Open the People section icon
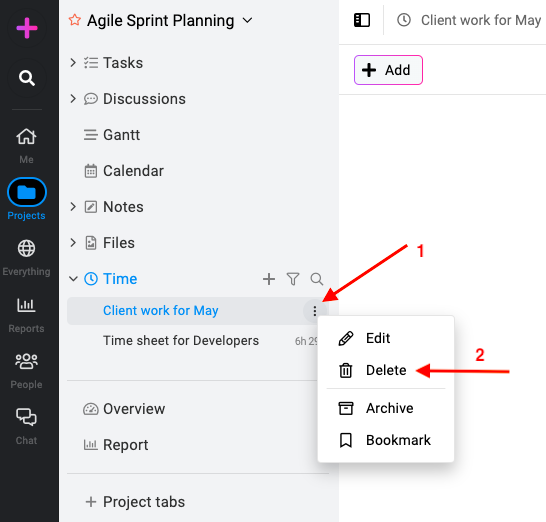 tap(26, 361)
